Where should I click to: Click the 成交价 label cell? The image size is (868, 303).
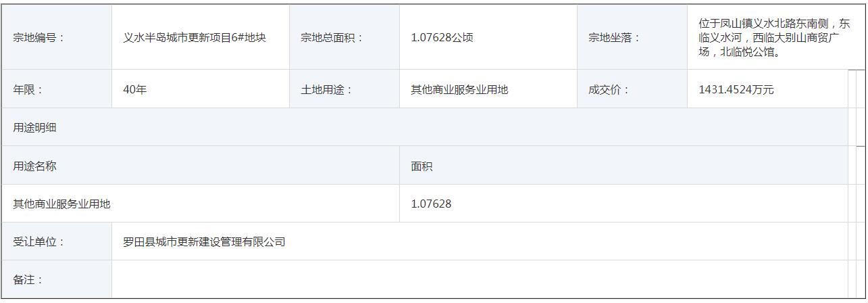(x=632, y=89)
